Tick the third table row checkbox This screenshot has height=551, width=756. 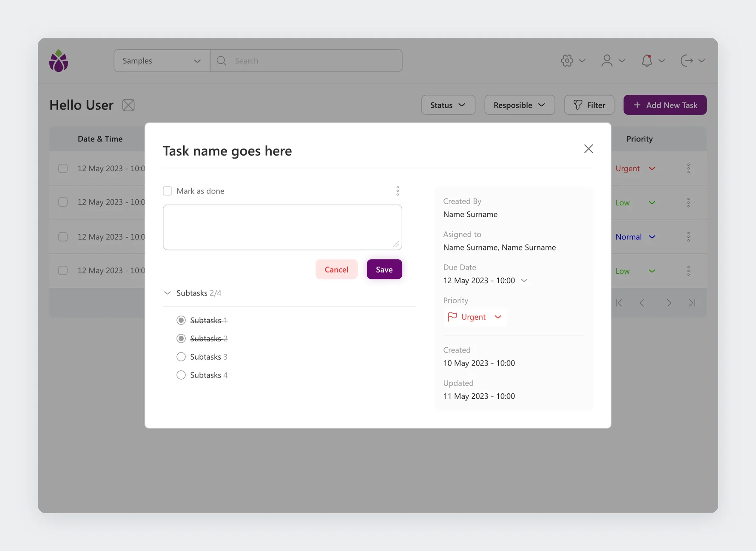(x=63, y=237)
